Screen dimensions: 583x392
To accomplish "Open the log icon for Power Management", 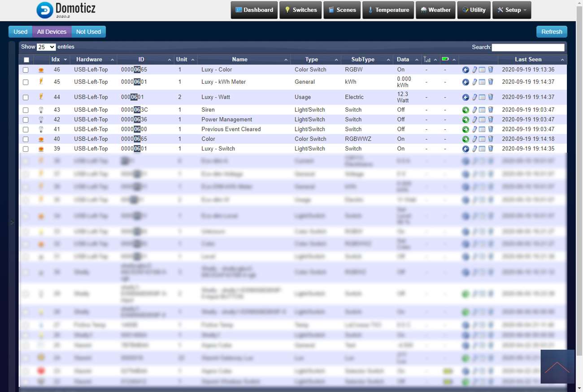I will point(482,120).
